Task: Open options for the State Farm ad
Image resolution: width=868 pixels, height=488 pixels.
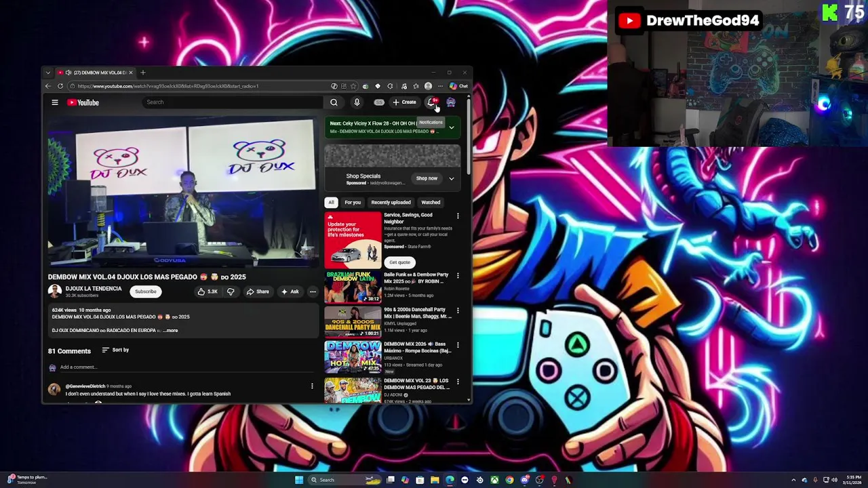Action: click(458, 216)
